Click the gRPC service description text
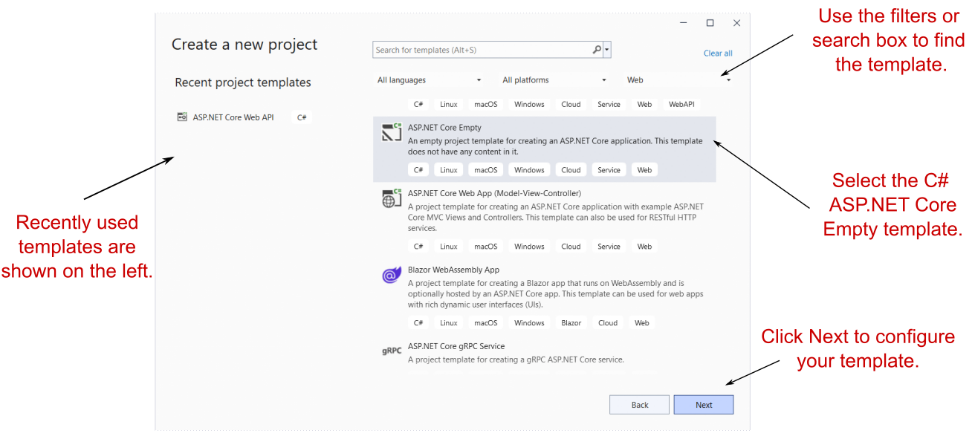 click(x=516, y=360)
